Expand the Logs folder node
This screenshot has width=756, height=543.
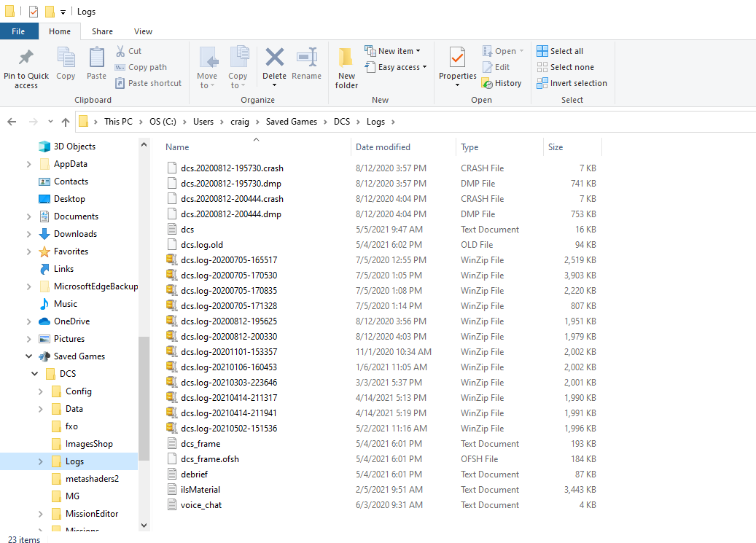pos(41,461)
